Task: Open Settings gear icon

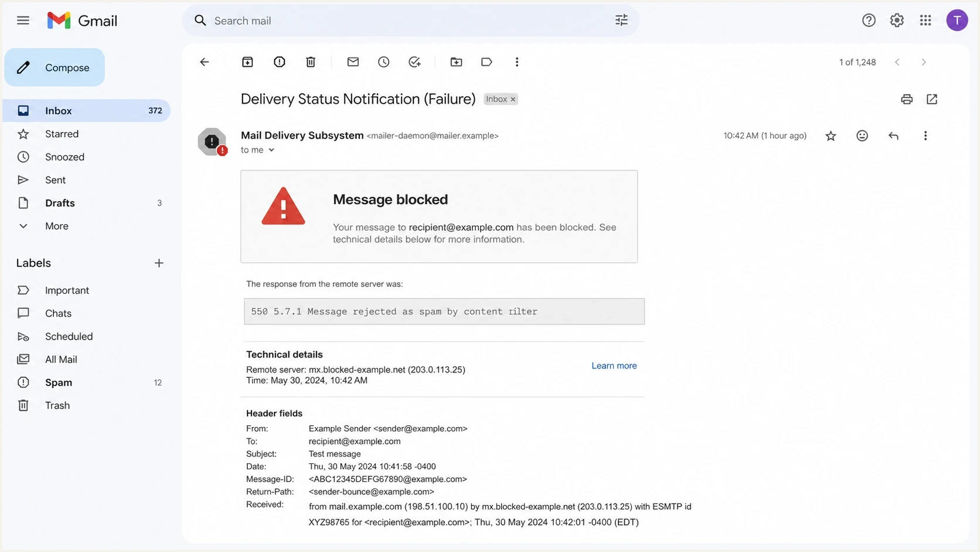Action: point(897,21)
